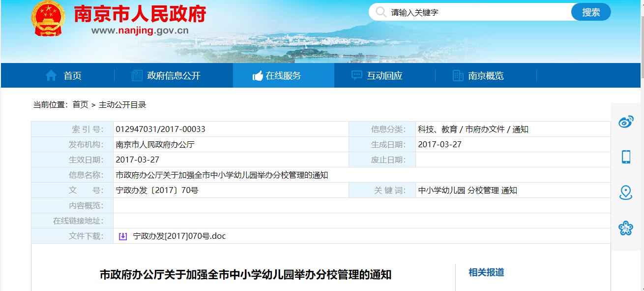Screen dimensions: 644x291
Task: Switch to the 南京概览 tab
Action: click(x=487, y=75)
